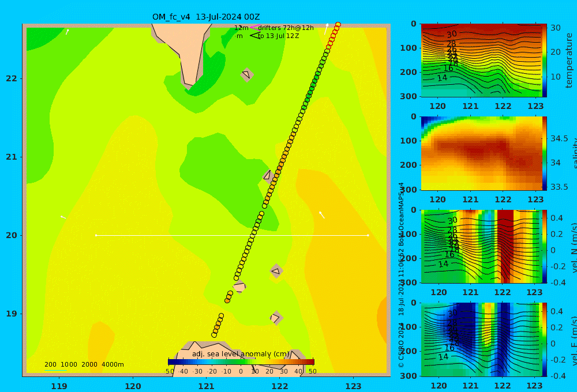Click the 30 isotherm label in the temperature panel
The width and height of the screenshot is (577, 392).
(452, 34)
